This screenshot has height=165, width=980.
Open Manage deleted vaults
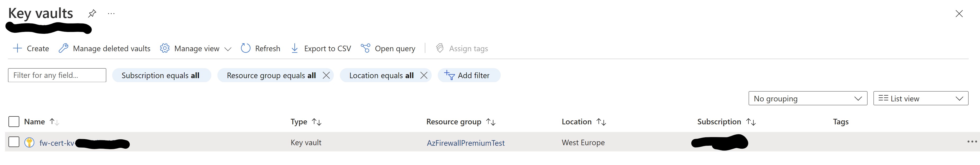point(105,49)
